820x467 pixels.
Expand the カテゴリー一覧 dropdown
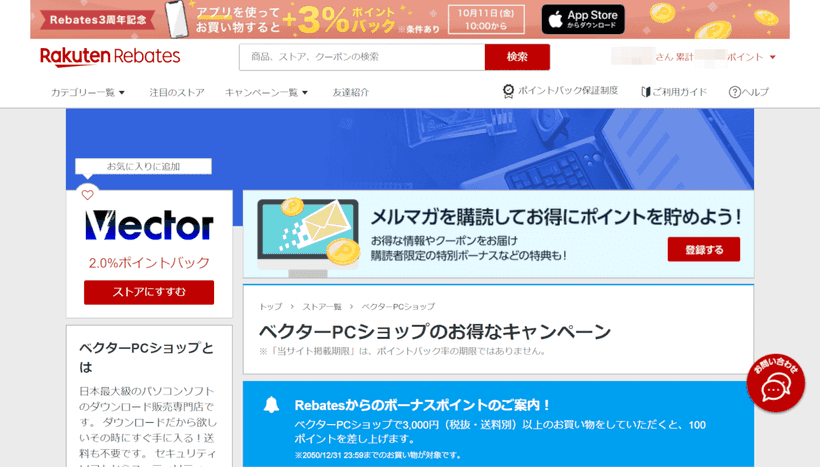[x=87, y=93]
